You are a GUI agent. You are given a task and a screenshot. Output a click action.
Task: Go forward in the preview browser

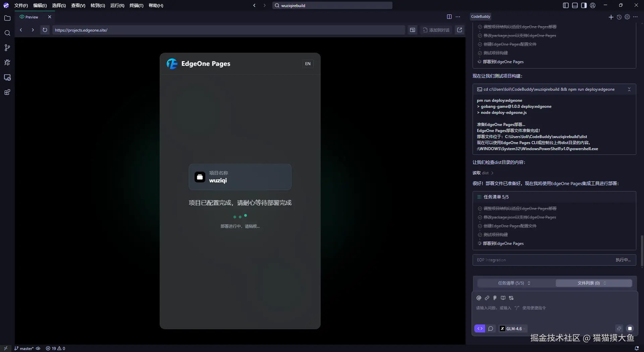(33, 30)
